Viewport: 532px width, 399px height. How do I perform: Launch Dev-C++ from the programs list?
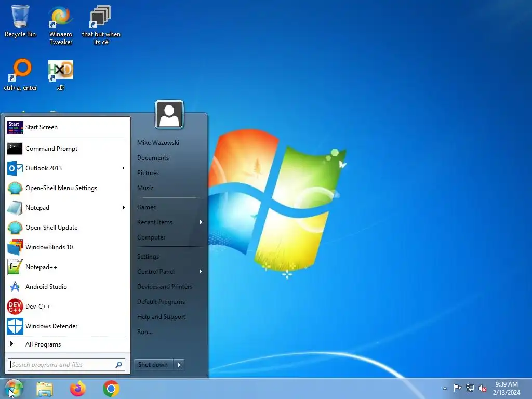tap(67, 307)
